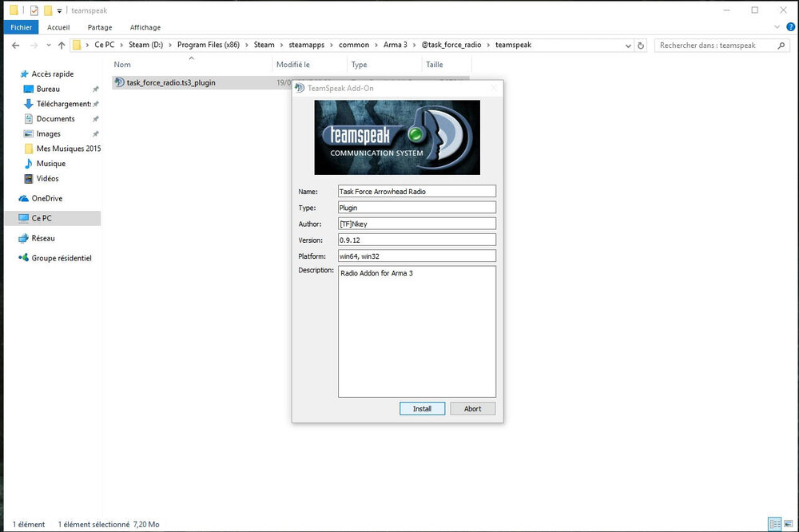The width and height of the screenshot is (799, 532).
Task: Navigate to 'Program Files (x86)' breadcrumb
Action: [209, 45]
